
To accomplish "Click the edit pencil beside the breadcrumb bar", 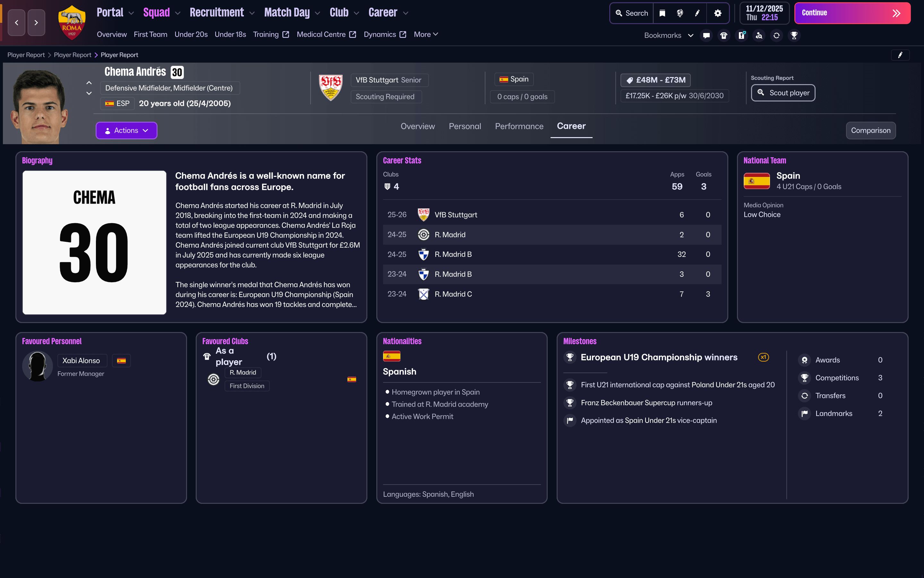I will pos(900,55).
